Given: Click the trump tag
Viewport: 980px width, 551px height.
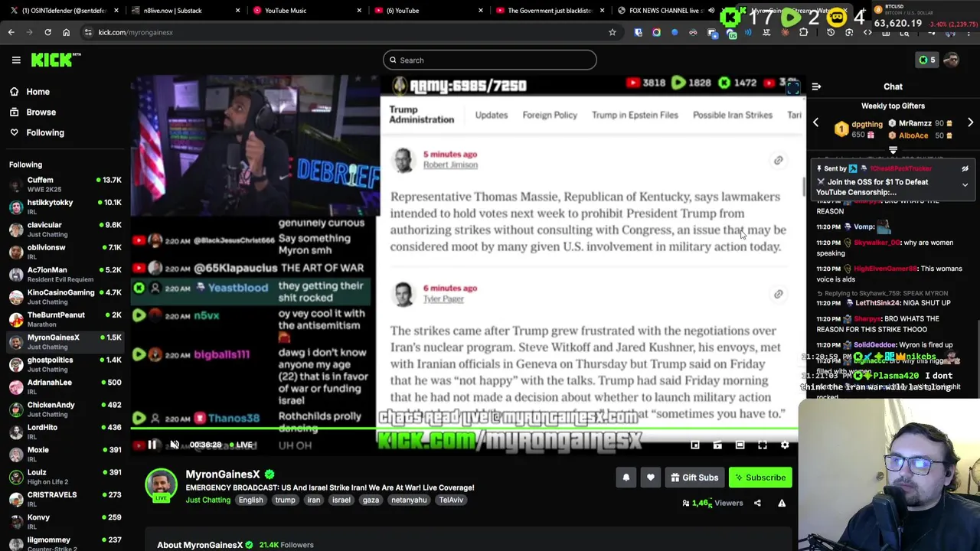Looking at the screenshot, I should coord(285,500).
